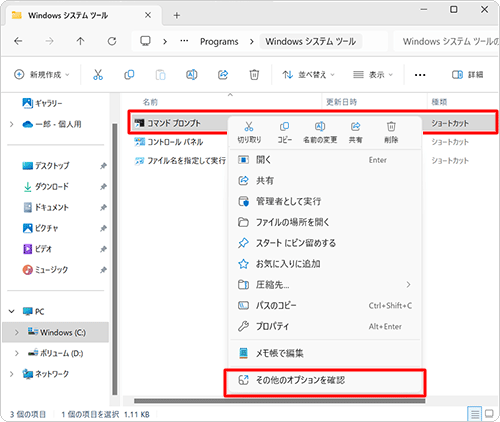
Task: Click the PC monitor icon in address bar
Action: [x=145, y=41]
